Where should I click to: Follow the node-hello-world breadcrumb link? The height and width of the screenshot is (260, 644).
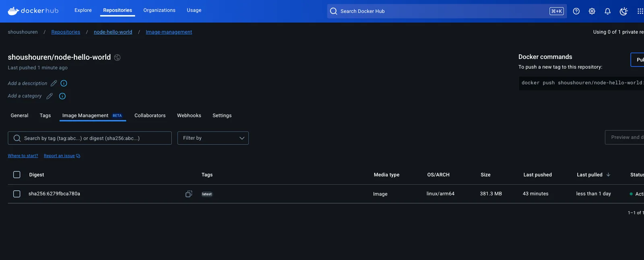tap(113, 32)
